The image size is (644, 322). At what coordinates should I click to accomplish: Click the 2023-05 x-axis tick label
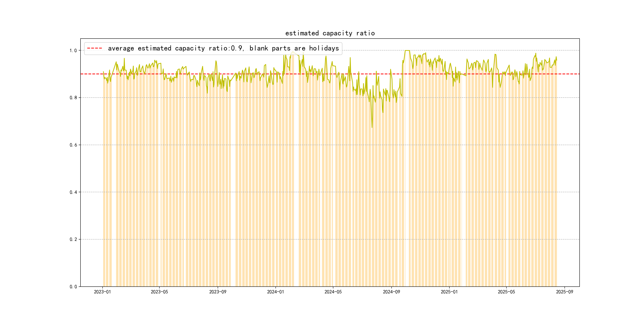[x=159, y=292]
